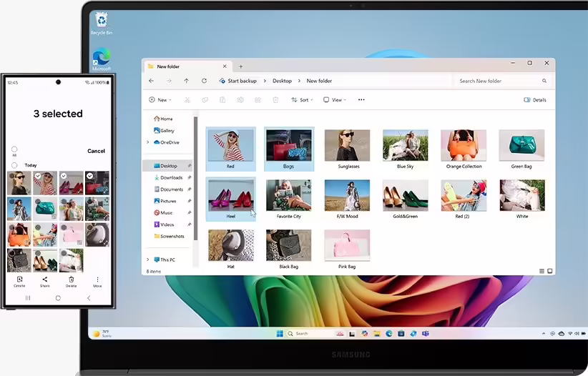This screenshot has height=376, width=588.
Task: Tap Create icon on phone gallery
Action: (19, 282)
